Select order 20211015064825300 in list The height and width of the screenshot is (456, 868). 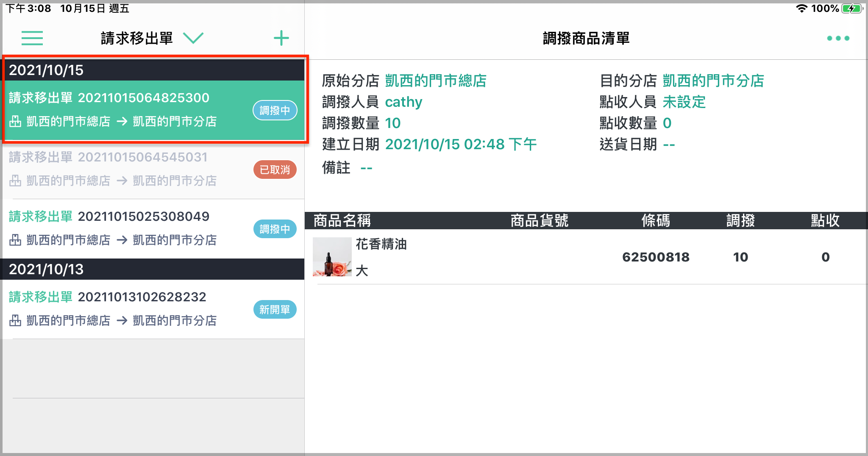(x=153, y=110)
